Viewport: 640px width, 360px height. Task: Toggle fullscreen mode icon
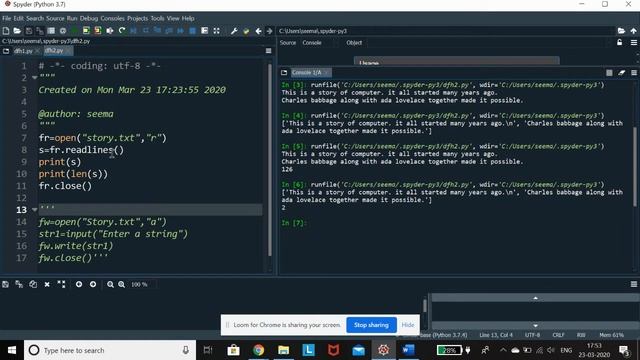pos(216,31)
